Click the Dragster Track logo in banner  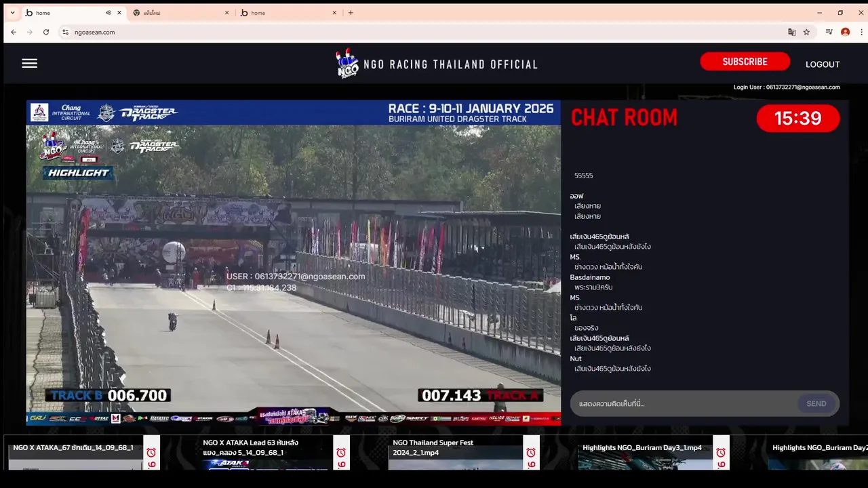(149, 113)
